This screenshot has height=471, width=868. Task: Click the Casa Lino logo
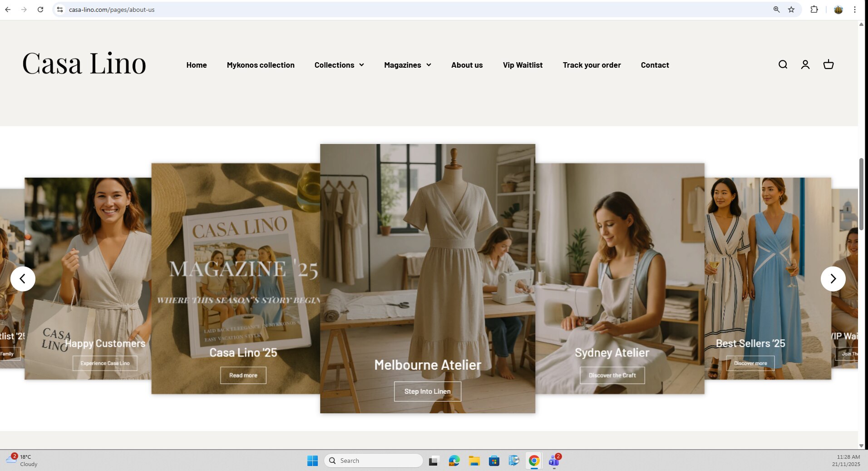[x=84, y=64]
